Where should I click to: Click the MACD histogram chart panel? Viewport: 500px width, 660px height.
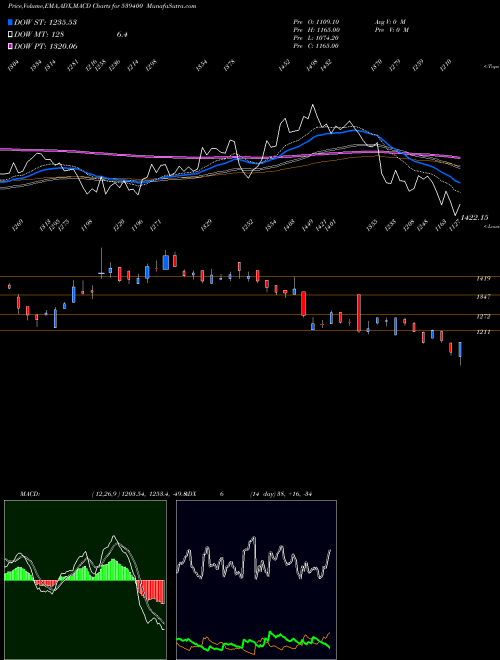pyautogui.click(x=85, y=580)
